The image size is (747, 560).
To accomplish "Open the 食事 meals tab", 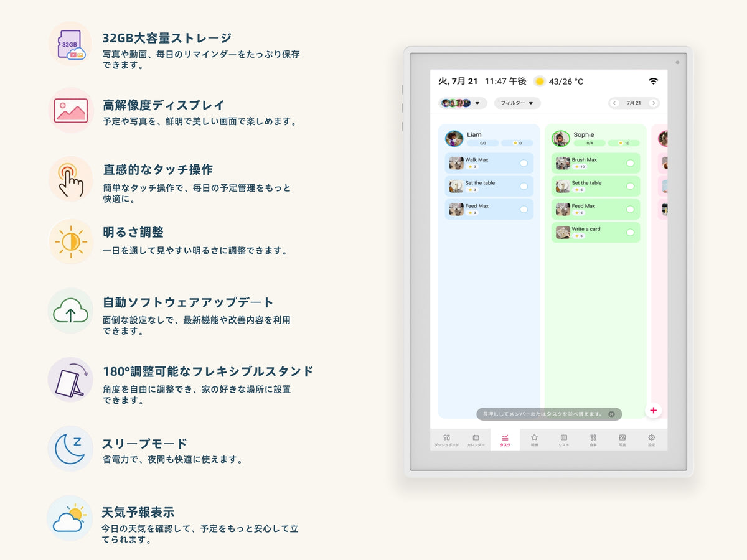I will [x=593, y=441].
